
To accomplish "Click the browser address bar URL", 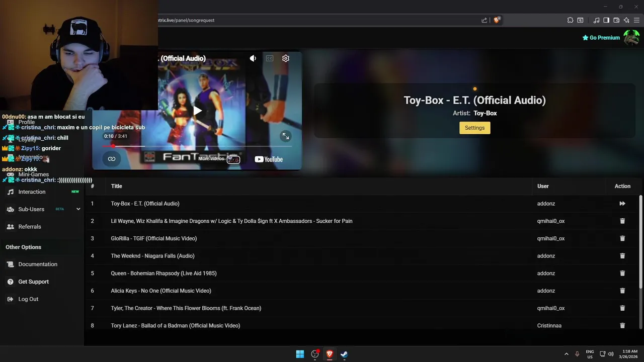I will click(x=186, y=20).
